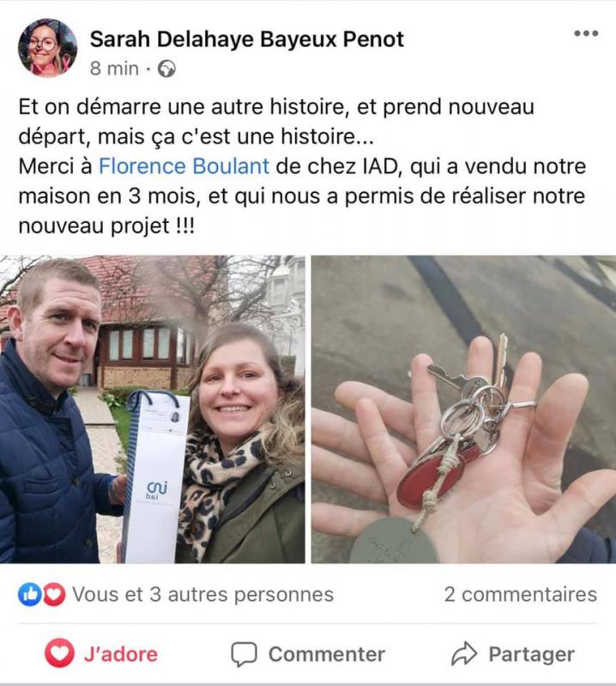Open the photo of keys in hand
616x686 pixels.
(463, 409)
